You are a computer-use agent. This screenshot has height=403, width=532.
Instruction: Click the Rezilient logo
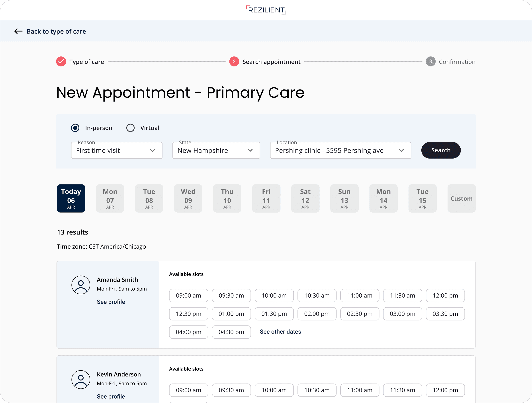point(266,10)
